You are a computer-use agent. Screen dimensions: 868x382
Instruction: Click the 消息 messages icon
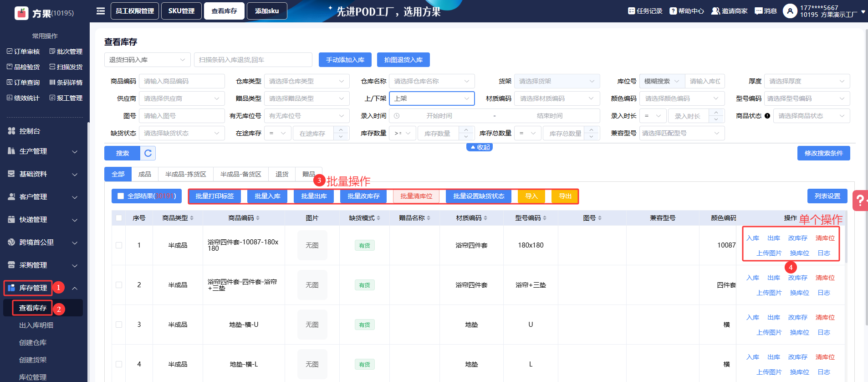pos(758,11)
